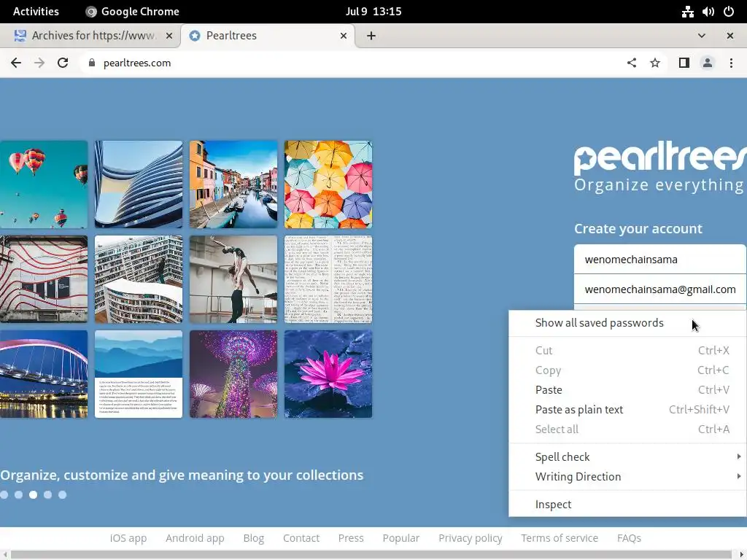The image size is (747, 560).
Task: Go back using the browser back arrow
Action: [x=16, y=63]
